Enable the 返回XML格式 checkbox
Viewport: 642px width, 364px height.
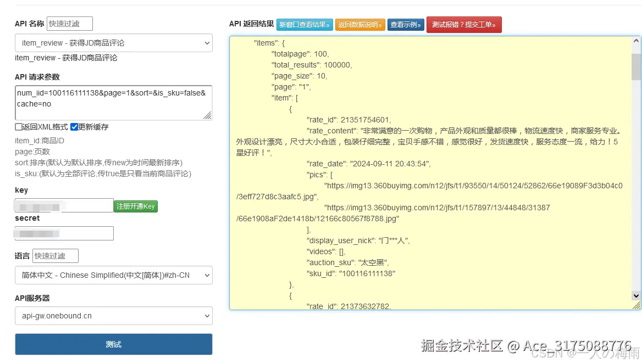(x=18, y=126)
